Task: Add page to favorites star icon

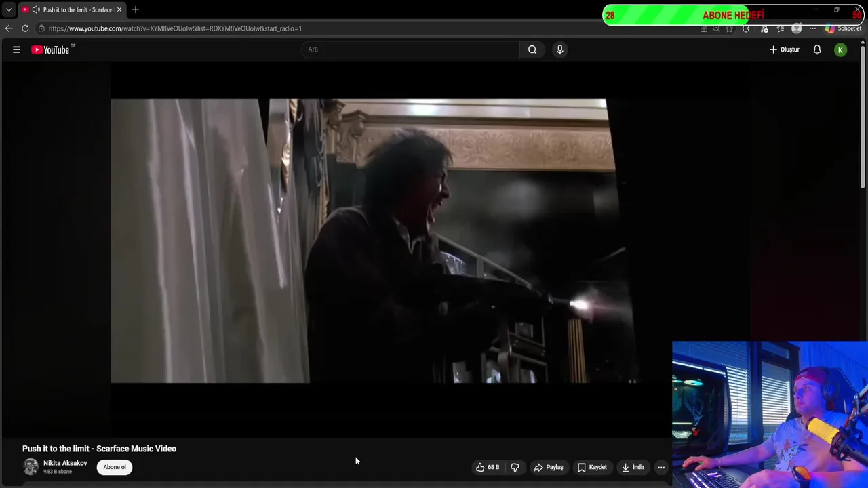Action: pyautogui.click(x=730, y=28)
